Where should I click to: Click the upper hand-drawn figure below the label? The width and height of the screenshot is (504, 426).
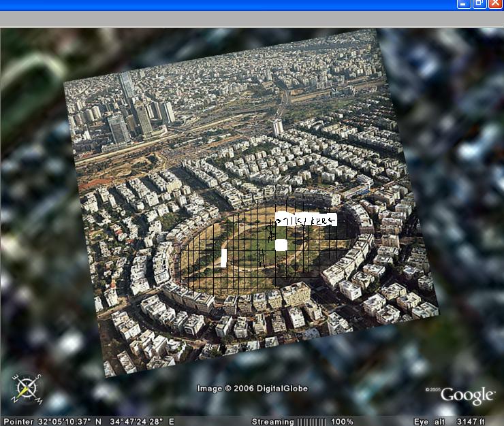pos(272,231)
